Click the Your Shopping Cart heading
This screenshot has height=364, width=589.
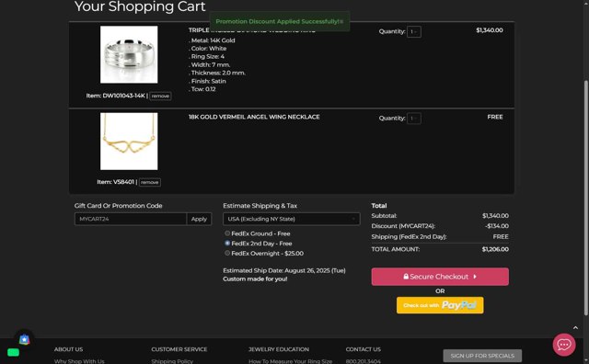pyautogui.click(x=140, y=6)
